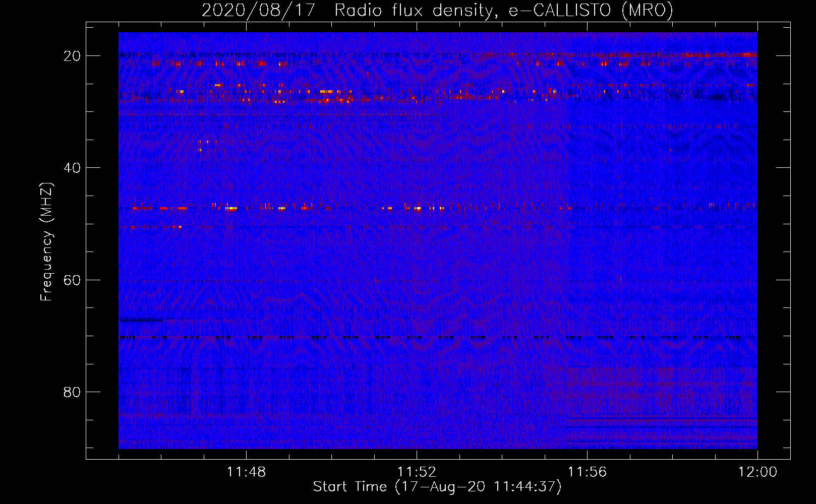816x504 pixels.
Task: Click the 11:56 time tick label
Action: coord(587,472)
